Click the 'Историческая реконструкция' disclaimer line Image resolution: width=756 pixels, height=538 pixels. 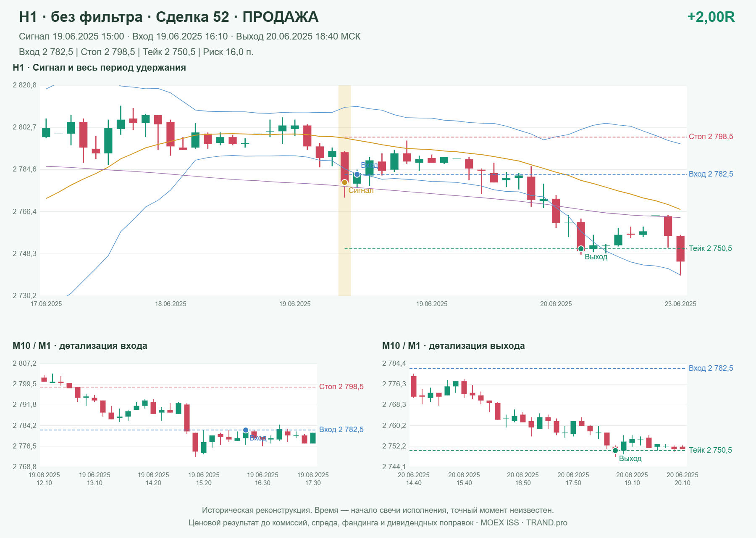378,510
